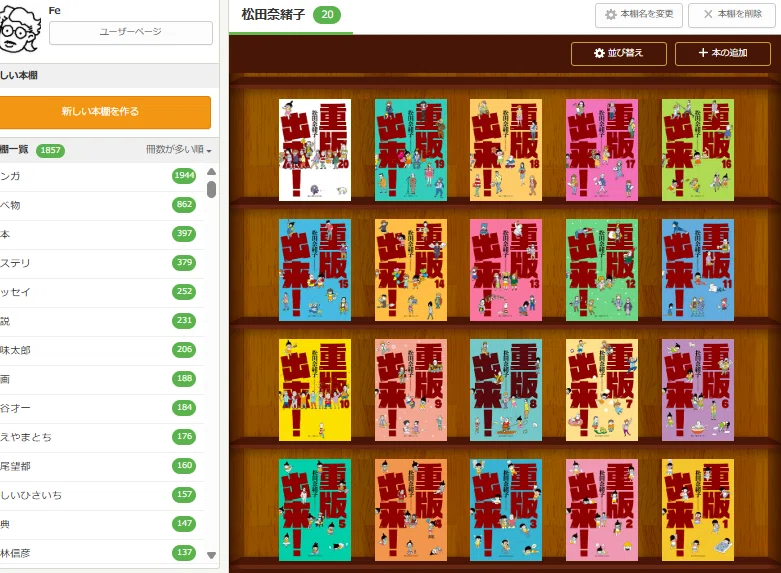781x573 pixels.
Task: Click the 20 count badge beside 松田奈緒子
Action: click(327, 15)
